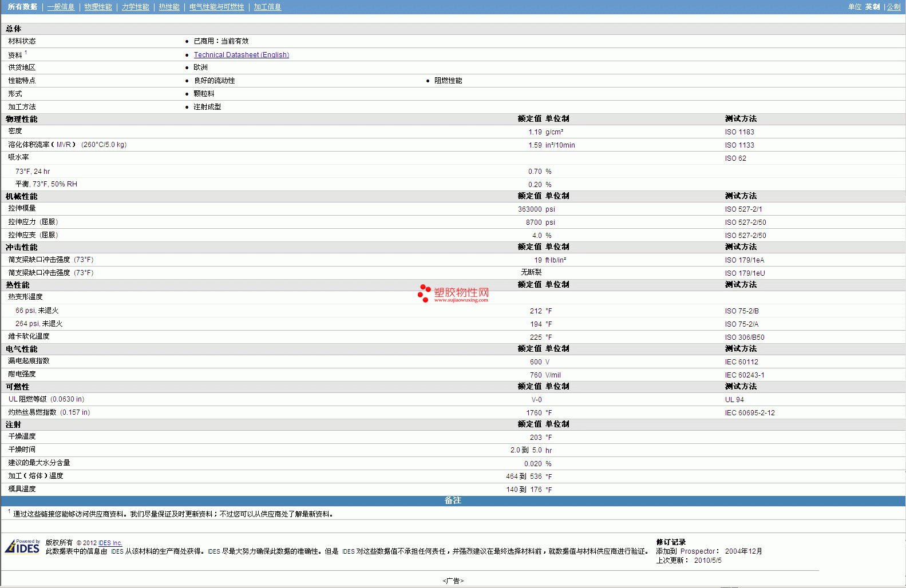Open the Technical Datasheet (English) link

point(241,55)
